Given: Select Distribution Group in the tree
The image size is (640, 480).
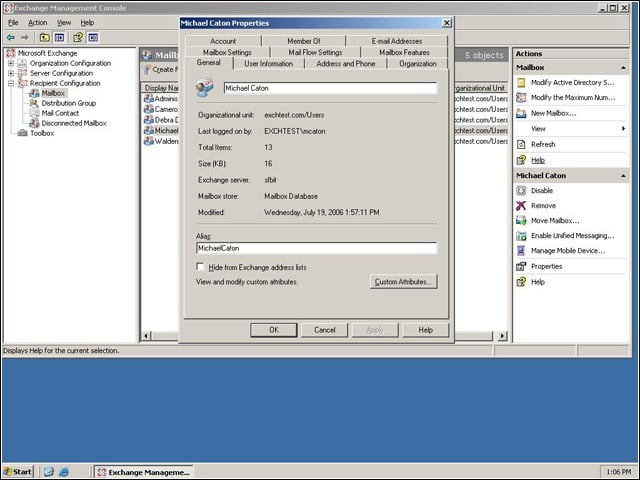Looking at the screenshot, I should pos(69,103).
